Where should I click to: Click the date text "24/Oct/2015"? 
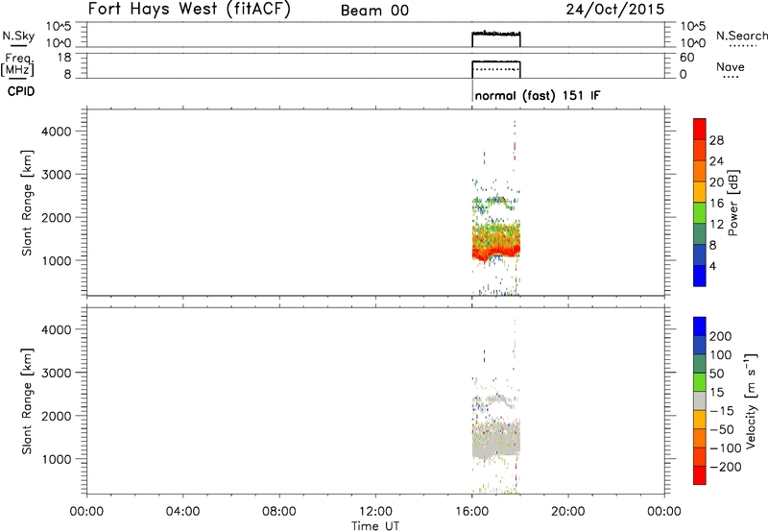(x=615, y=10)
